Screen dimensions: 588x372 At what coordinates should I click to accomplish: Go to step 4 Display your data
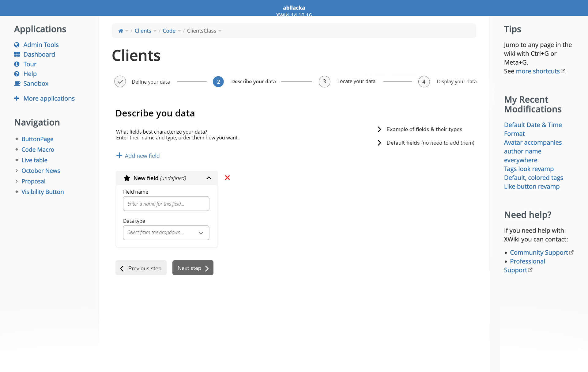click(424, 82)
